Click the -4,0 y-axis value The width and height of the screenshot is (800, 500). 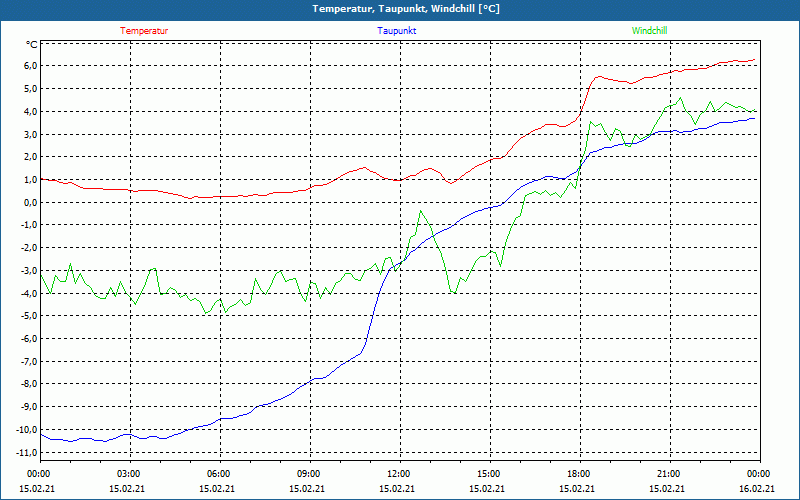pos(29,293)
